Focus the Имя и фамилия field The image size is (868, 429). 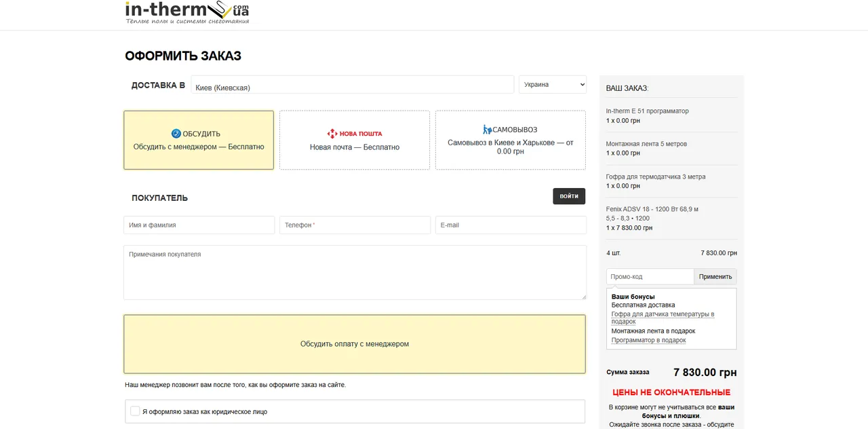click(x=199, y=225)
